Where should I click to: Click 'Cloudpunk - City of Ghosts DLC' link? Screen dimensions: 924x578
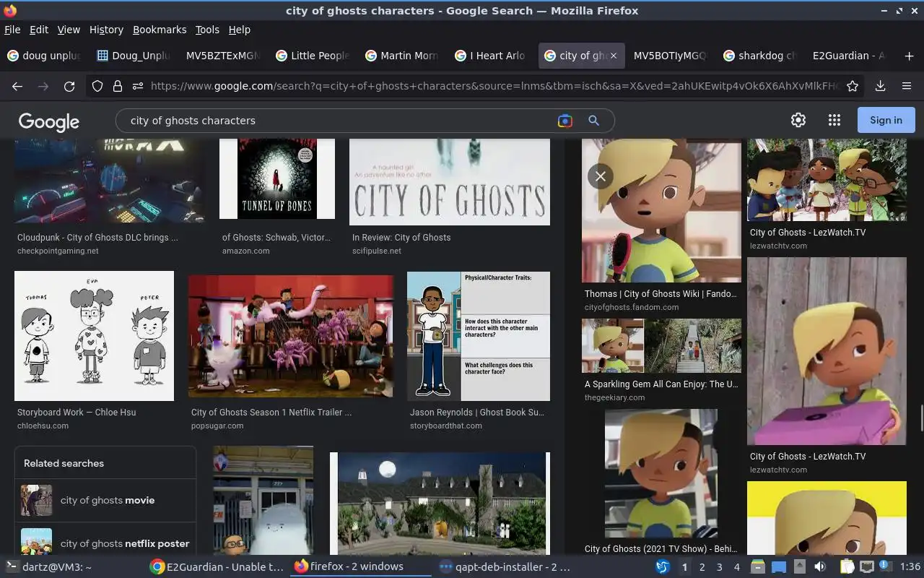tap(97, 237)
